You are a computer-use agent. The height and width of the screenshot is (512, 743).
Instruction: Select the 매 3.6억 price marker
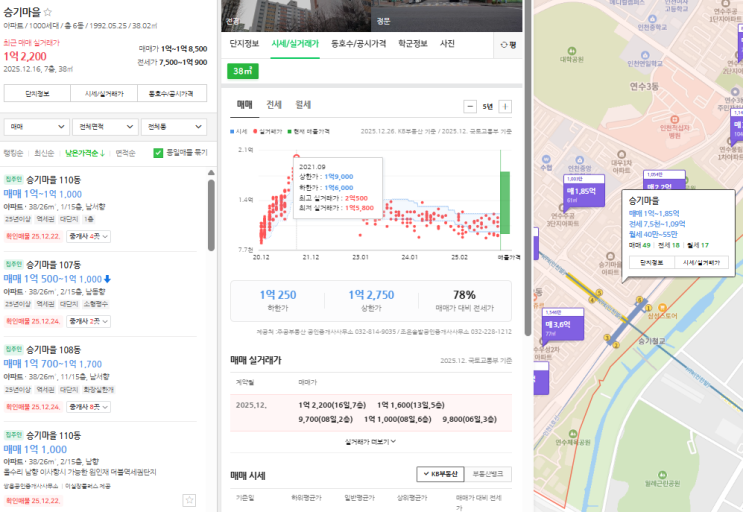[563, 324]
